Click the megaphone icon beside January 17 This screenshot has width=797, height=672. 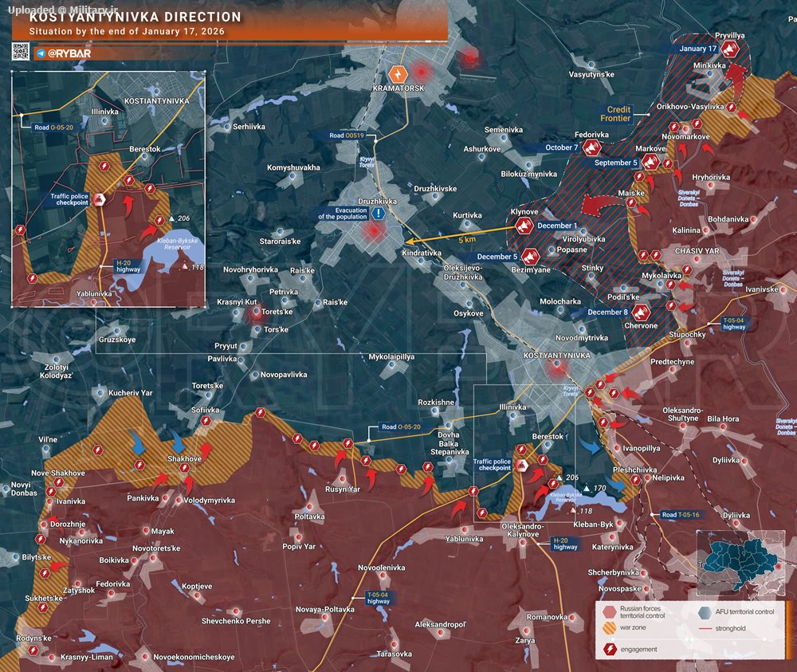(730, 49)
